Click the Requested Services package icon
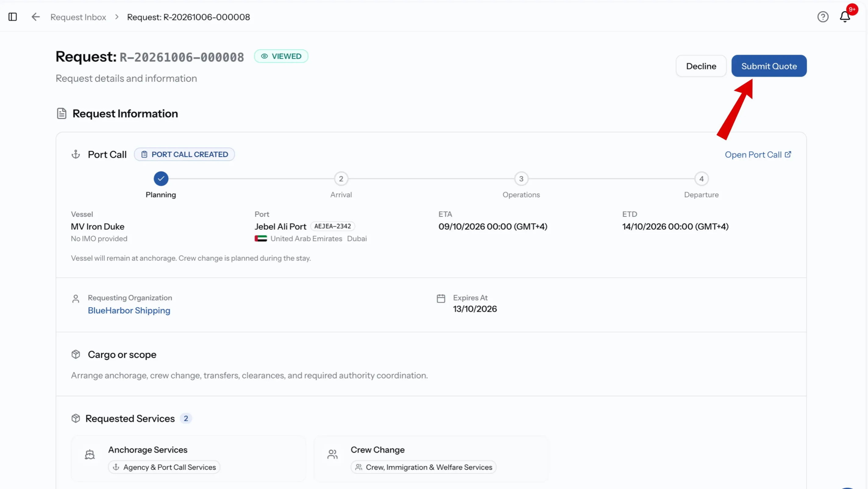 click(76, 418)
